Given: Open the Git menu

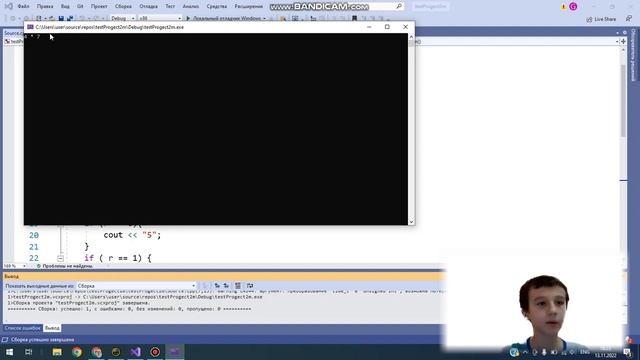Looking at the screenshot, I should click(80, 7).
